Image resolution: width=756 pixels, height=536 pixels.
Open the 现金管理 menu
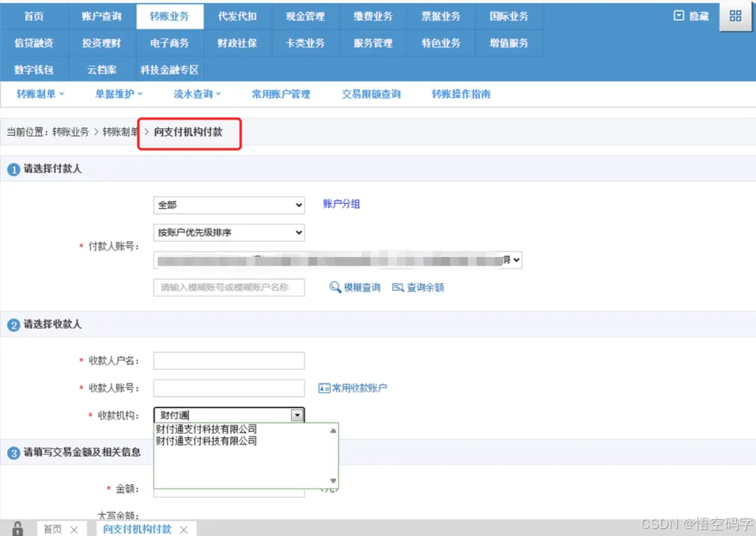[305, 16]
